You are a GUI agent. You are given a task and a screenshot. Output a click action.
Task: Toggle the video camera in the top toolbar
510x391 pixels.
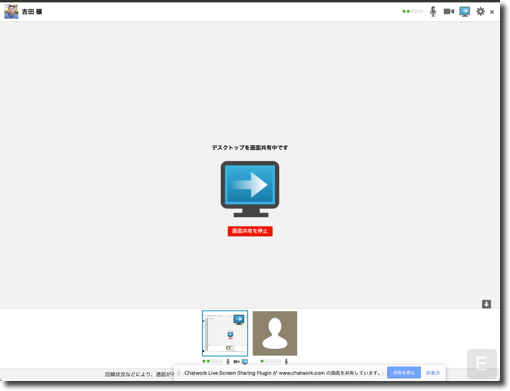(449, 12)
